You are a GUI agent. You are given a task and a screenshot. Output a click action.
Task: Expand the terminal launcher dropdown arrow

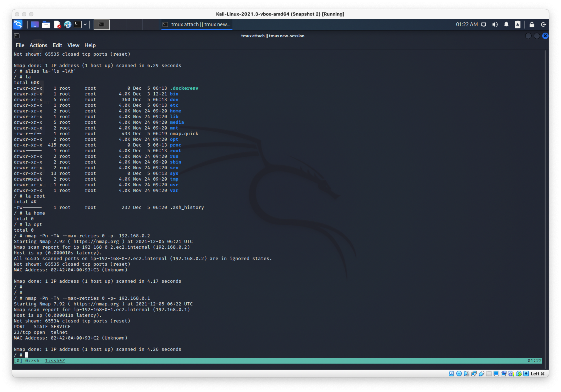(85, 24)
